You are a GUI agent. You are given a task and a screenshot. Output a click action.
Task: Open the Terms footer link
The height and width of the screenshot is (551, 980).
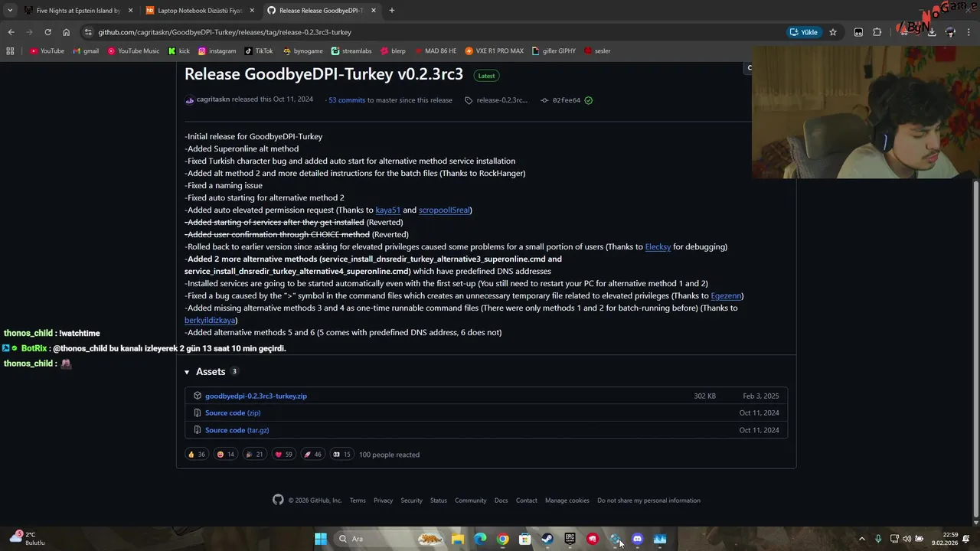tap(358, 500)
